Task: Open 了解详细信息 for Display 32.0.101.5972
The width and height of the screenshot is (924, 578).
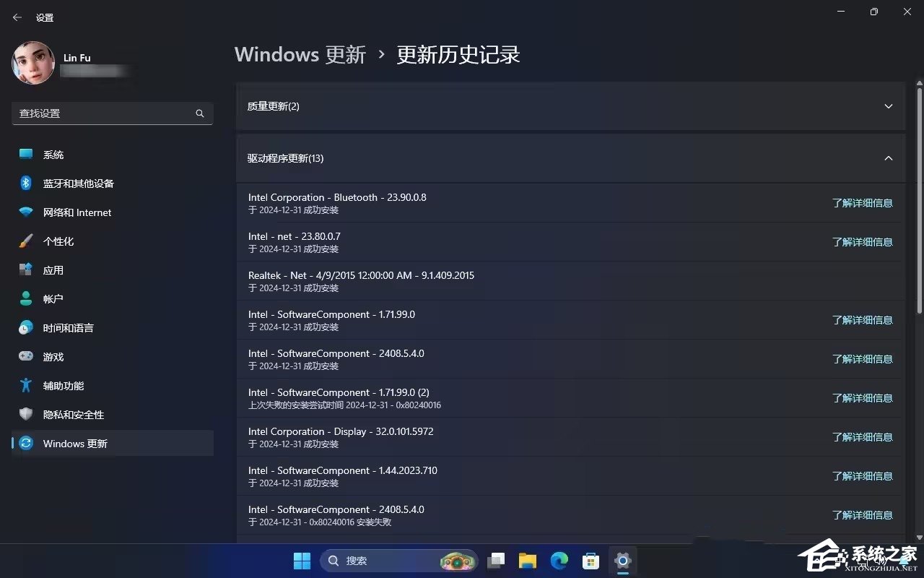Action: [x=863, y=437]
